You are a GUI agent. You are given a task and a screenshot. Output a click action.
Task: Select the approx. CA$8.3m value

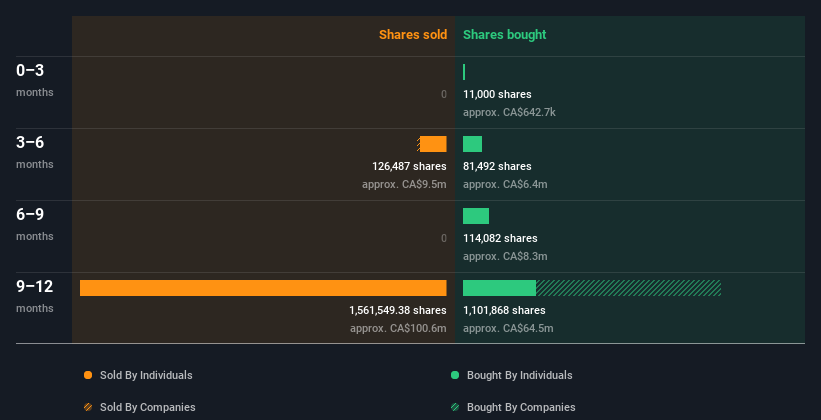pos(505,257)
